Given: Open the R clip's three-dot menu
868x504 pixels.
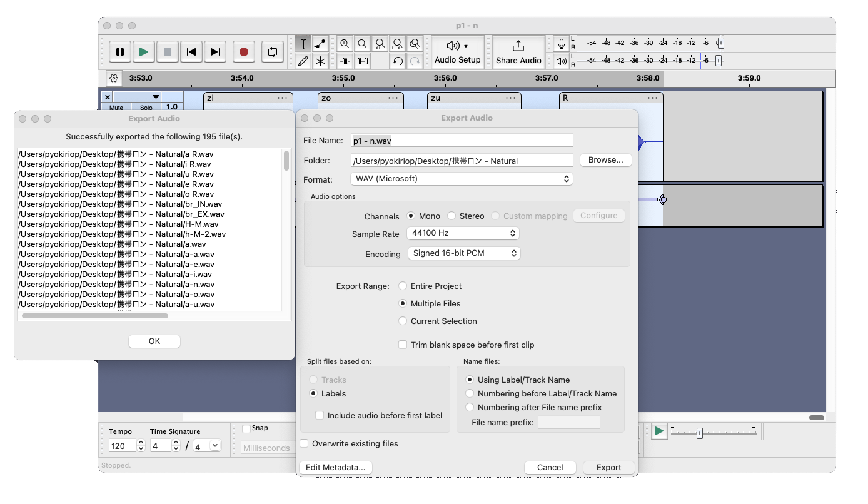Looking at the screenshot, I should 653,98.
